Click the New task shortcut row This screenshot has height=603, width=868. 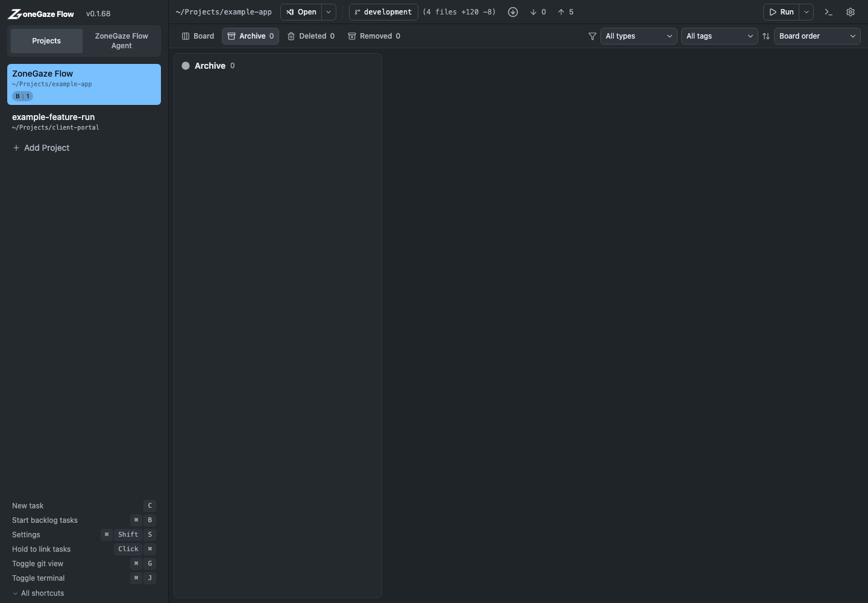[84, 506]
